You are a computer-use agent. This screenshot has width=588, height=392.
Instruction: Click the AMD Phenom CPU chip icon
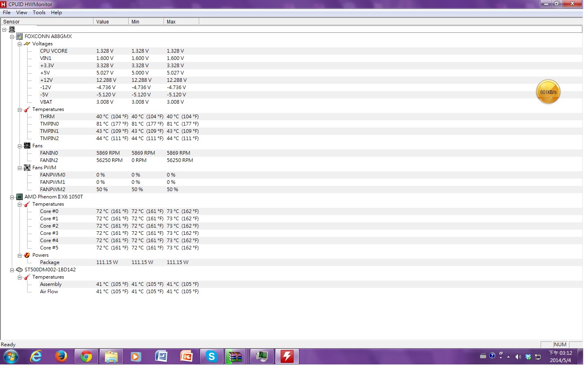[19, 197]
